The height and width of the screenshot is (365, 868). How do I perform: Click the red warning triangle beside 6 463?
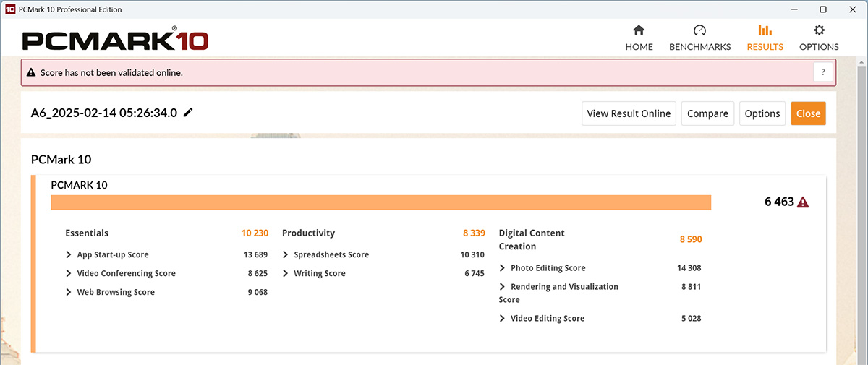(803, 202)
